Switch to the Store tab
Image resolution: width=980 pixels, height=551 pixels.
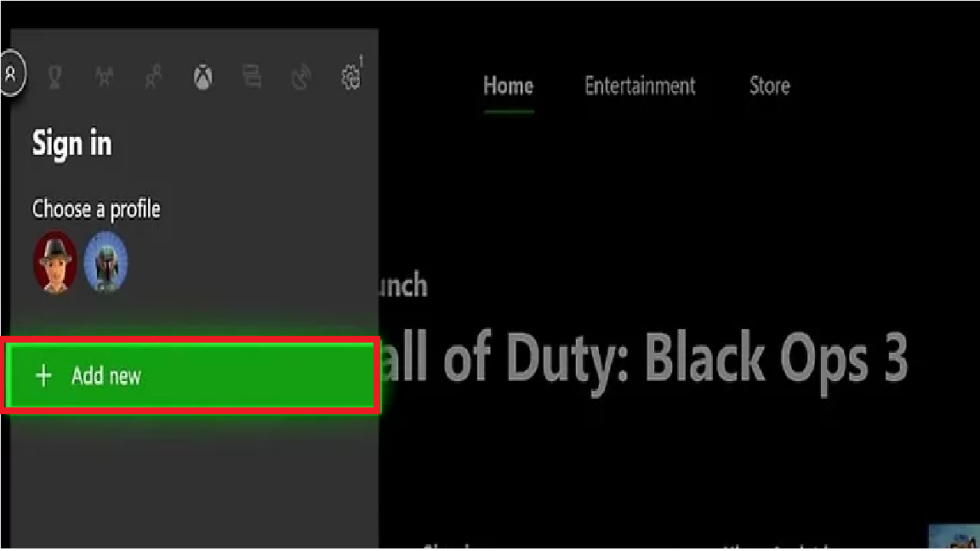point(769,86)
